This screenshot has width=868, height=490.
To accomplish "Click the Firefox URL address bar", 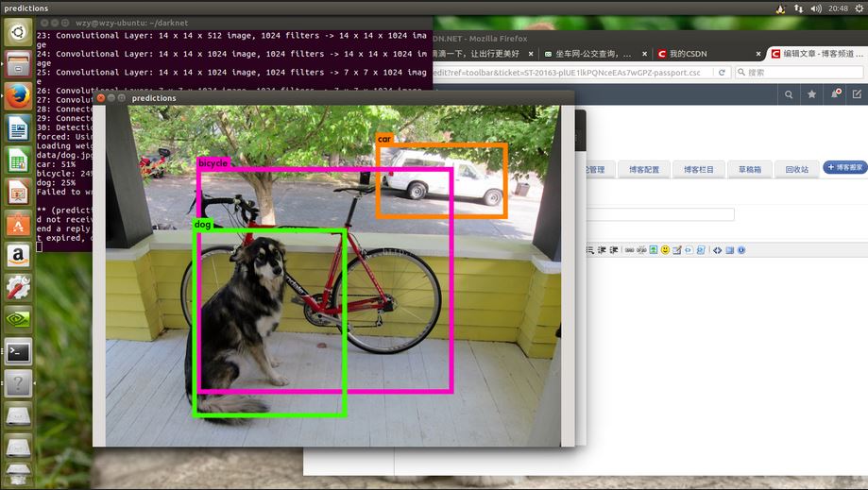I will [x=571, y=73].
